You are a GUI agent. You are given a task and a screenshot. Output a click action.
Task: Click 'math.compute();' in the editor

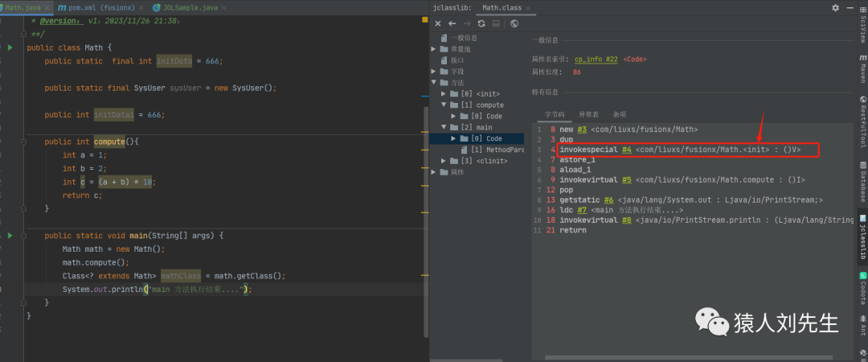[96, 262]
